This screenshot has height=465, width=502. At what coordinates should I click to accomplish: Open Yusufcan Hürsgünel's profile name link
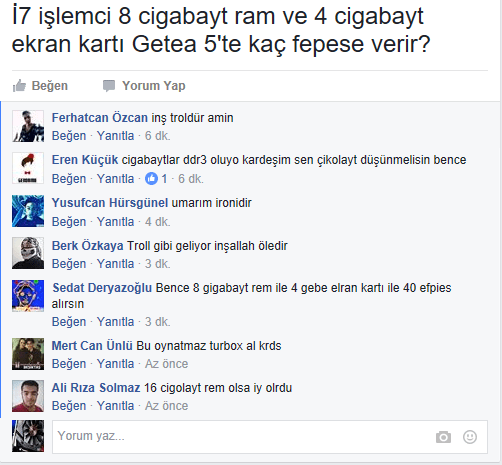tap(110, 203)
